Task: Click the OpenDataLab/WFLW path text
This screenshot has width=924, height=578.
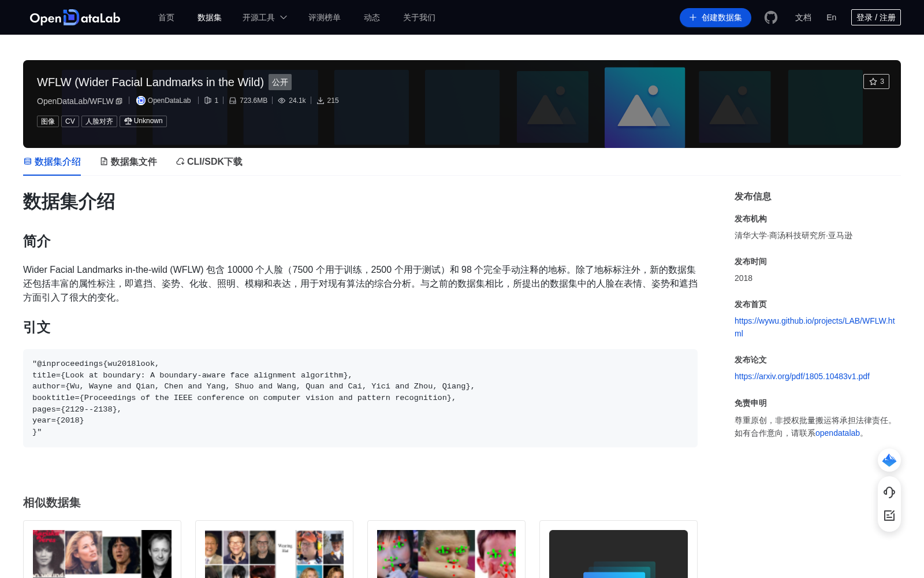Action: [75, 101]
